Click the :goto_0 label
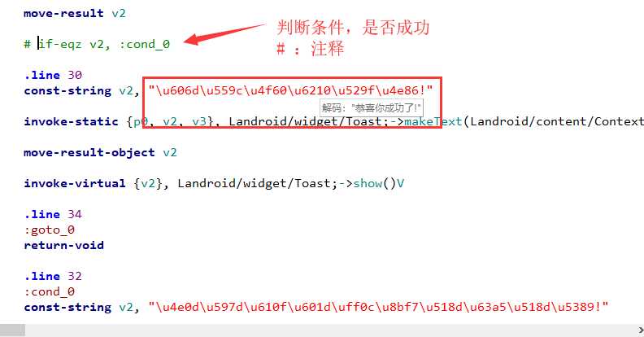Viewport: 644px width, 337px height. click(50, 230)
